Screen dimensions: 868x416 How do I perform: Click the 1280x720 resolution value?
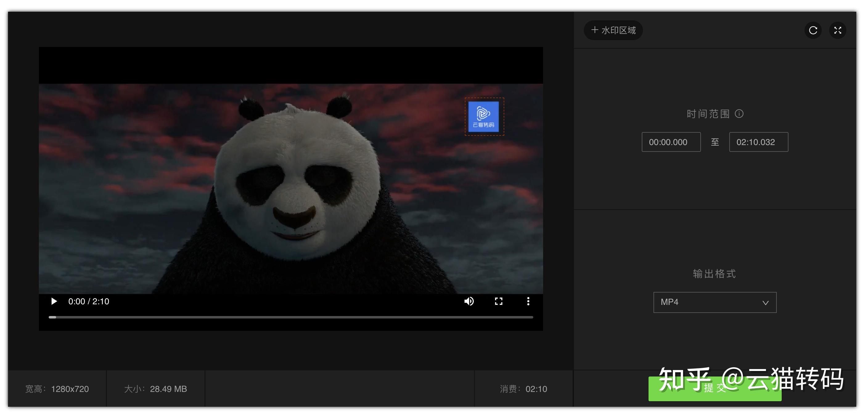point(70,389)
